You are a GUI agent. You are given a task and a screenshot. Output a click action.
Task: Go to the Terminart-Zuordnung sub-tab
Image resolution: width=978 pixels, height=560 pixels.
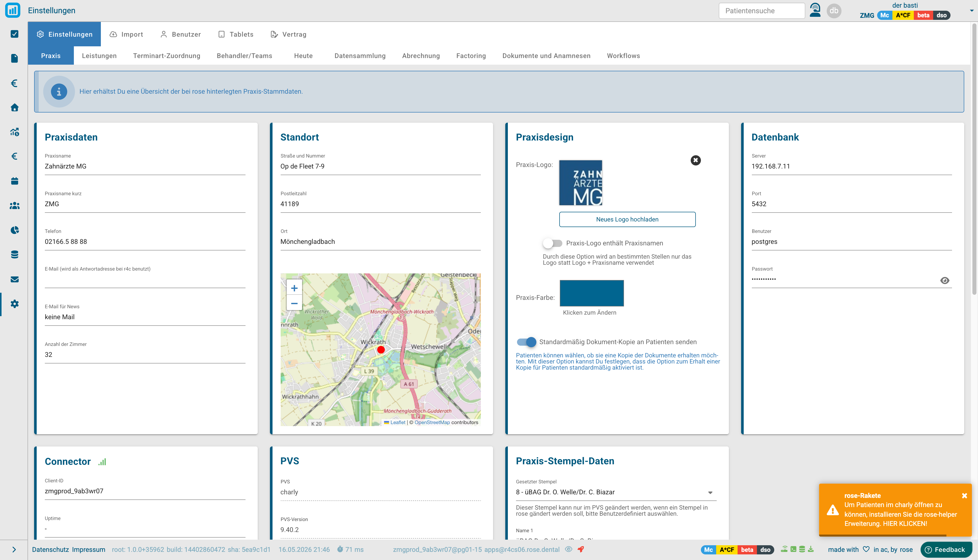[167, 56]
